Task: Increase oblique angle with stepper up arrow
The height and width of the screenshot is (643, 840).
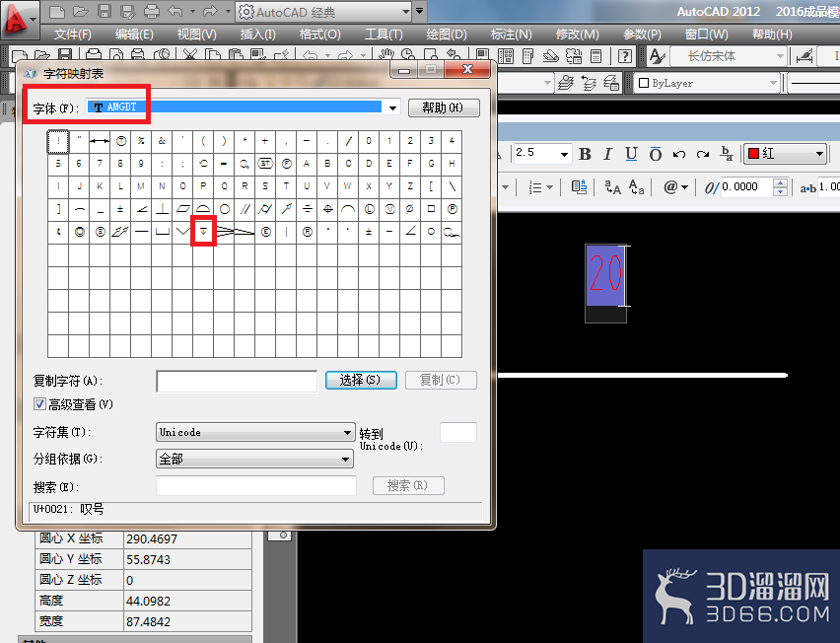Action: coord(781,182)
